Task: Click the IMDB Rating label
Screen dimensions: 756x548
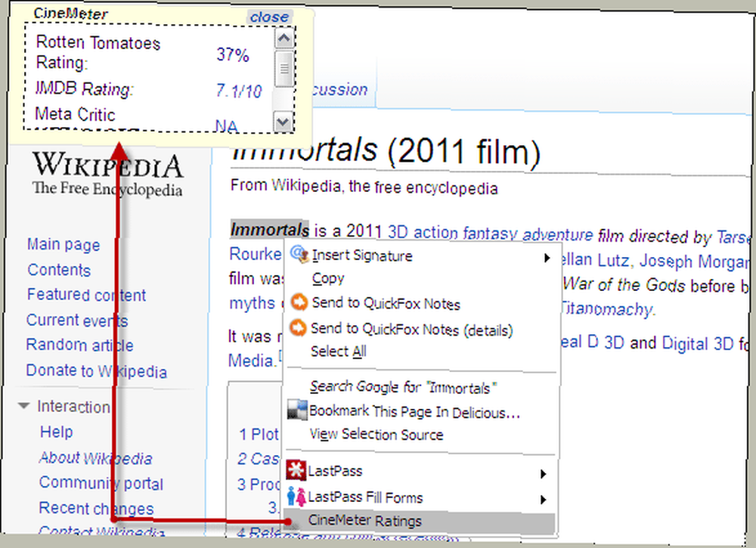Action: [85, 88]
